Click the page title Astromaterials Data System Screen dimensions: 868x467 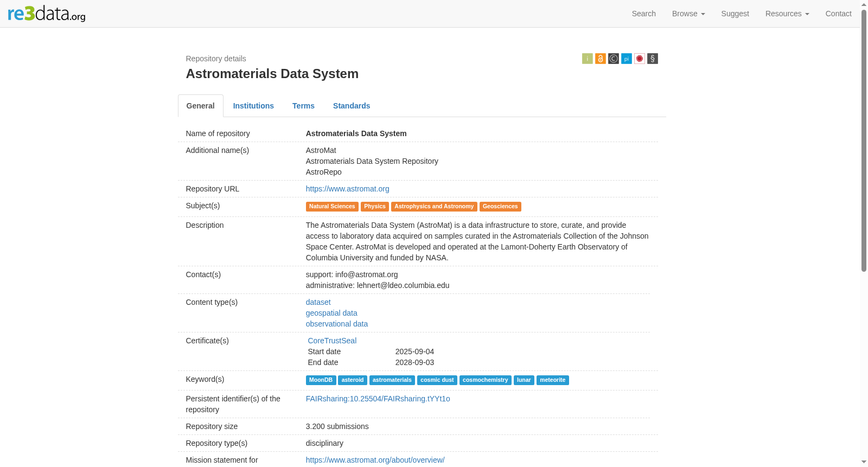click(x=272, y=74)
